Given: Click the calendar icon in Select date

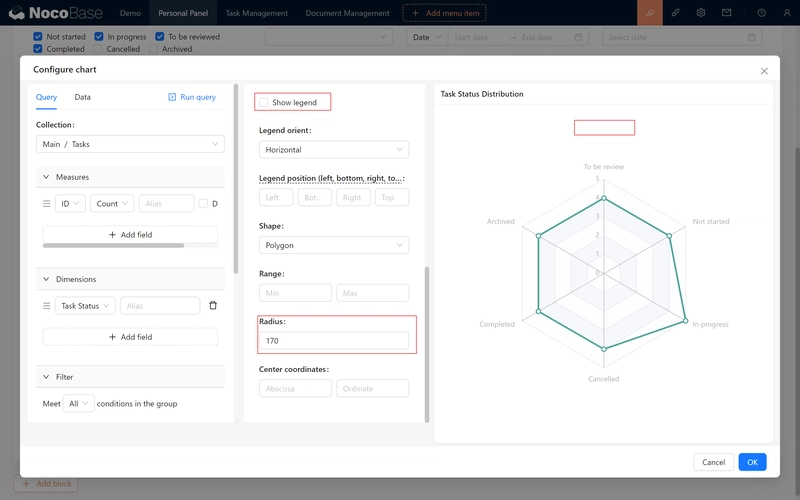Looking at the screenshot, I should [x=751, y=37].
